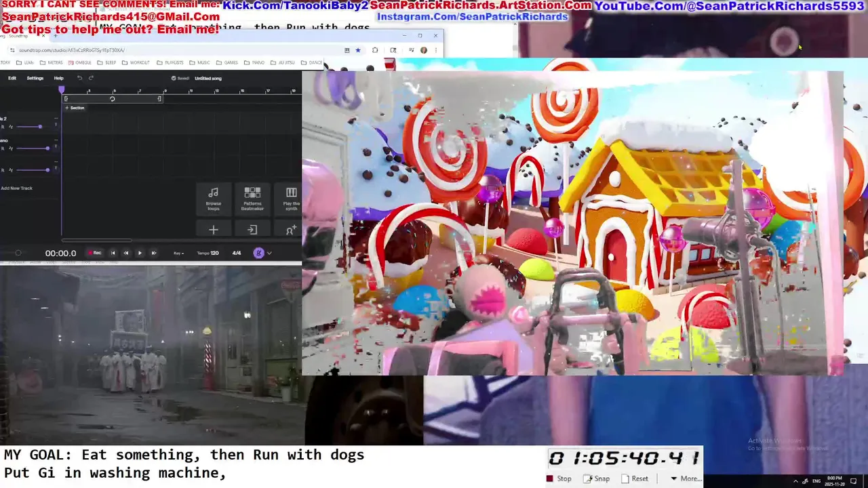Click the ENG language indicator in taskbar
This screenshot has height=488, width=868.
click(x=816, y=481)
